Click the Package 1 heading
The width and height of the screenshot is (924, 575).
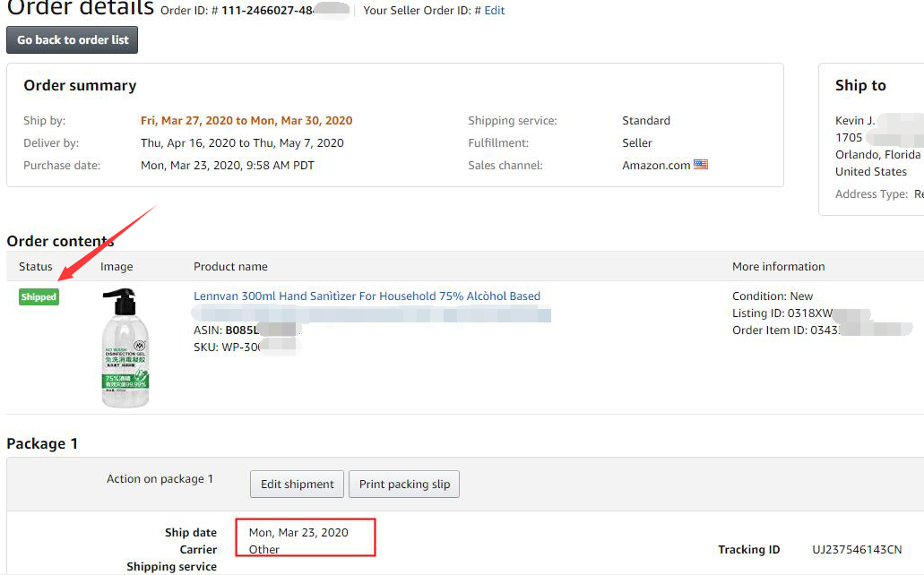42,443
